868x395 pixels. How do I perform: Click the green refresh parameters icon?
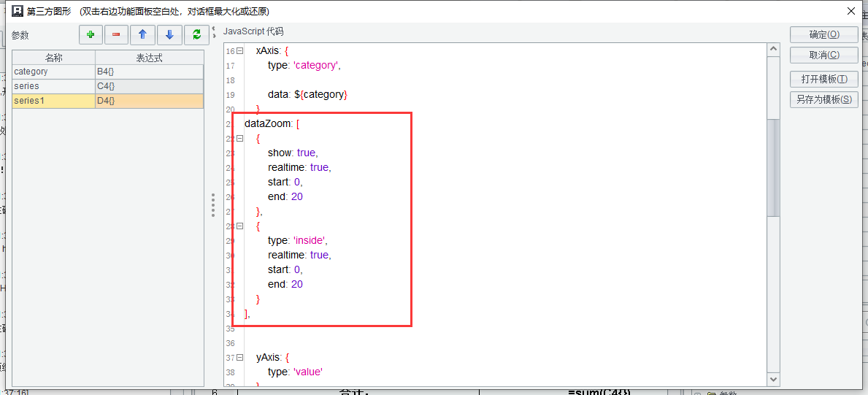click(196, 34)
